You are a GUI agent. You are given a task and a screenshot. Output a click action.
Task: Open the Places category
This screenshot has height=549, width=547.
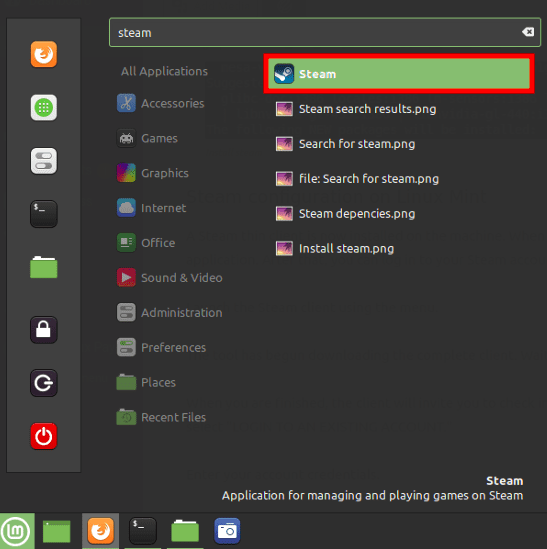pyautogui.click(x=146, y=382)
